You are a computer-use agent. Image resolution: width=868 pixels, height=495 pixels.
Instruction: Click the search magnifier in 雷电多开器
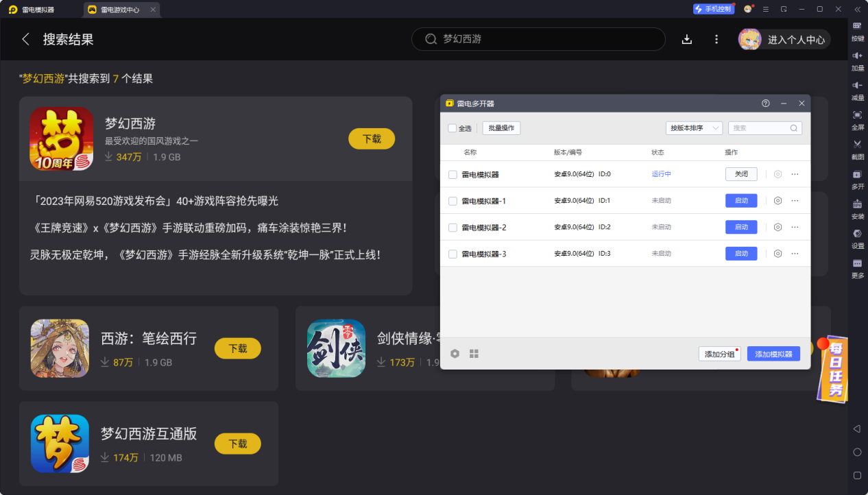click(x=793, y=128)
